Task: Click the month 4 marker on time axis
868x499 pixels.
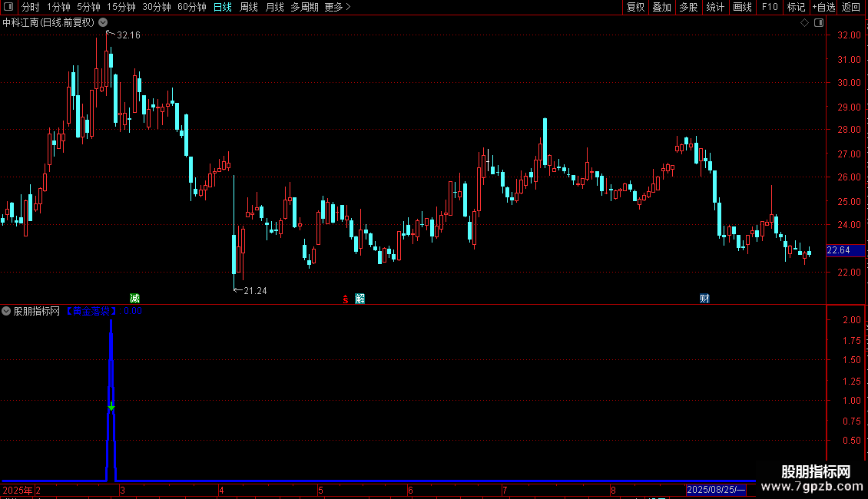Action: (221, 490)
